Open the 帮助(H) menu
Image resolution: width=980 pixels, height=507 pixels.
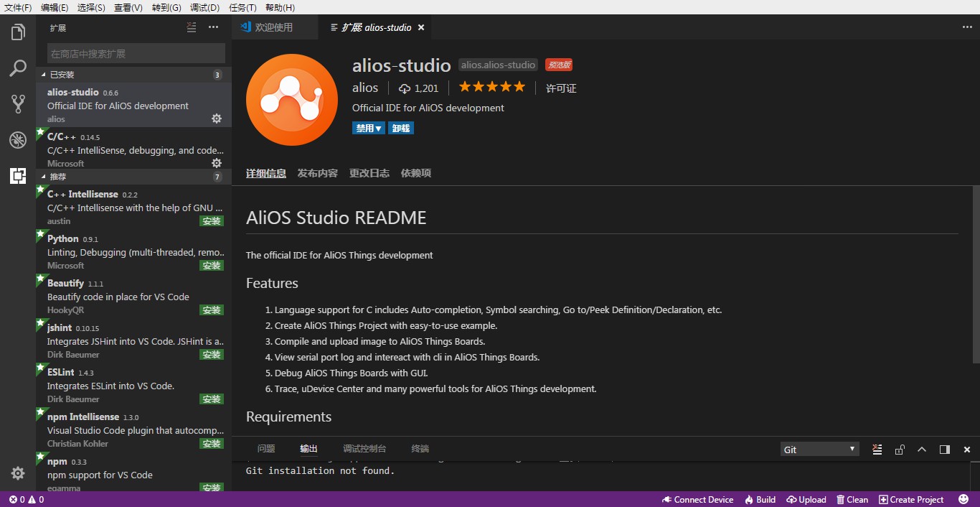pos(280,7)
